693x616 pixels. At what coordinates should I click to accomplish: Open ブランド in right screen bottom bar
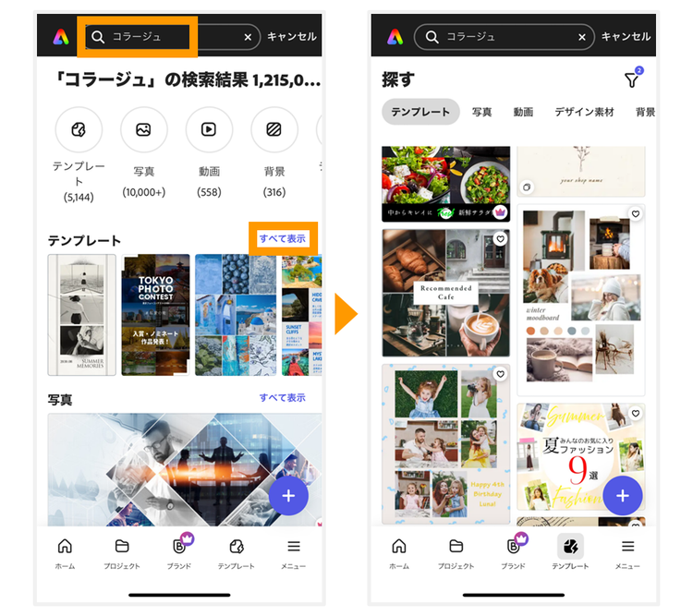click(x=514, y=553)
